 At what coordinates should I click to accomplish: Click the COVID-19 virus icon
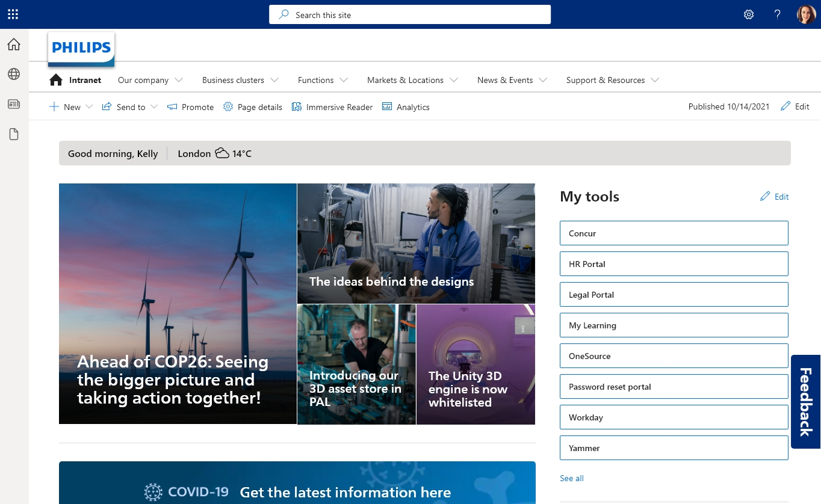pos(153,493)
